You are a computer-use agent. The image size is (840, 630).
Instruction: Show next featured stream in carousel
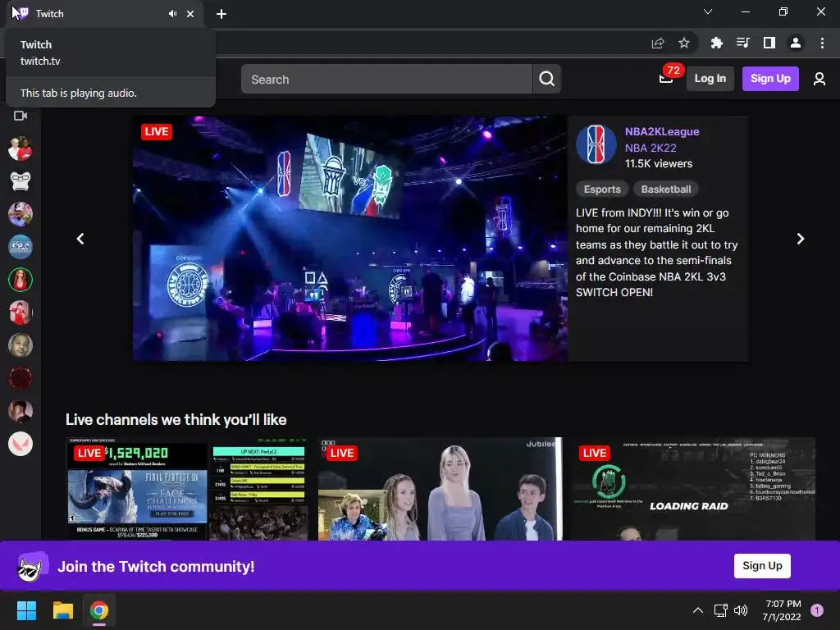tap(801, 239)
